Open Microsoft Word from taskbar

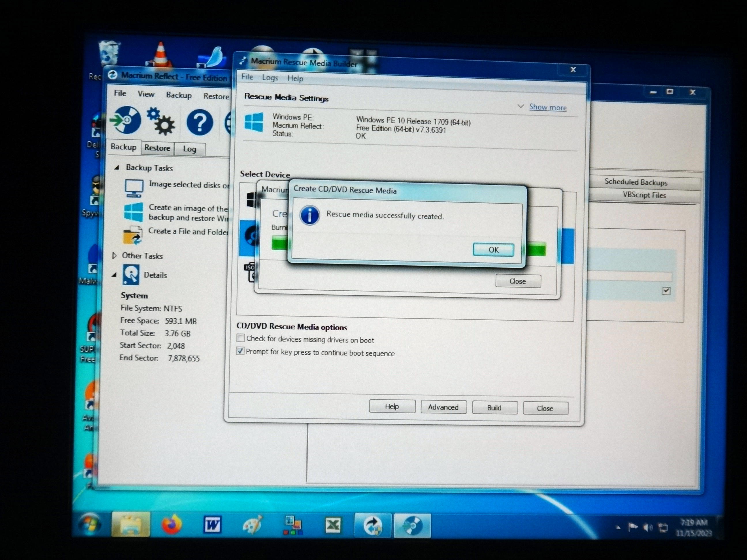(212, 525)
